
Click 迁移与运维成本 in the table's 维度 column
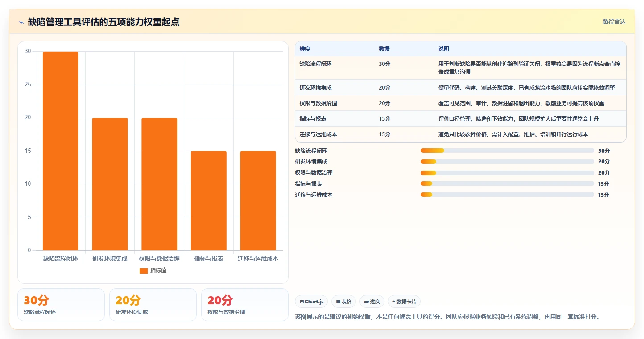pos(318,135)
